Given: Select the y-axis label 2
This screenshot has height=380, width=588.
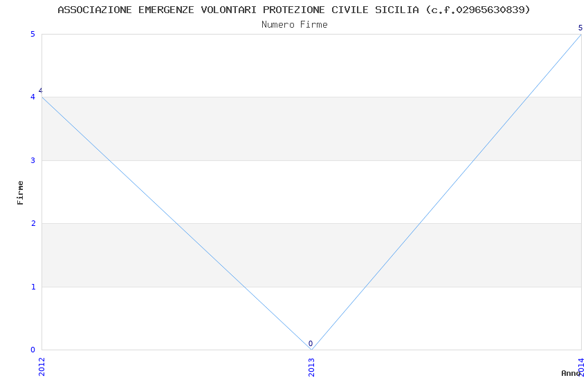Looking at the screenshot, I should click(33, 223).
